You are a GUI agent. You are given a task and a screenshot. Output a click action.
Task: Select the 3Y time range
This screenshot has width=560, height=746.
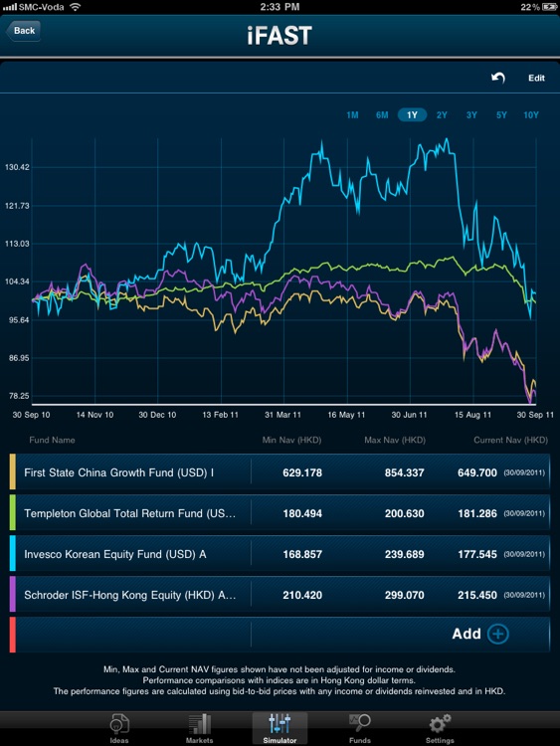tap(471, 115)
